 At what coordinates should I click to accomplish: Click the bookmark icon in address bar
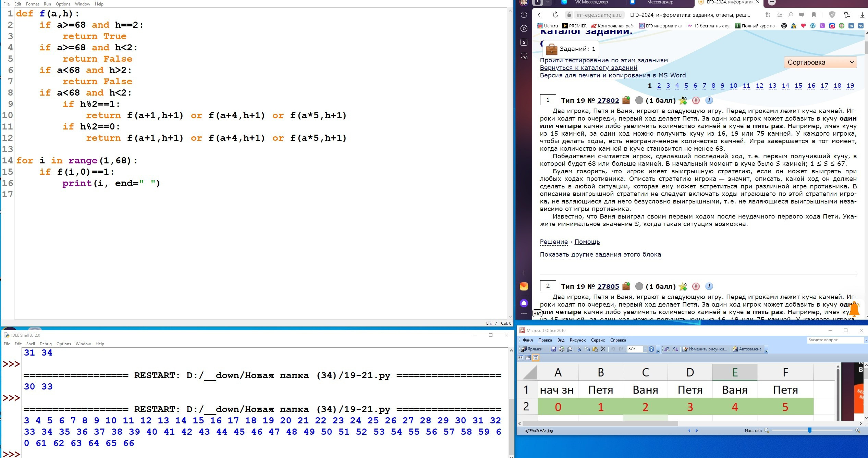[x=814, y=15]
